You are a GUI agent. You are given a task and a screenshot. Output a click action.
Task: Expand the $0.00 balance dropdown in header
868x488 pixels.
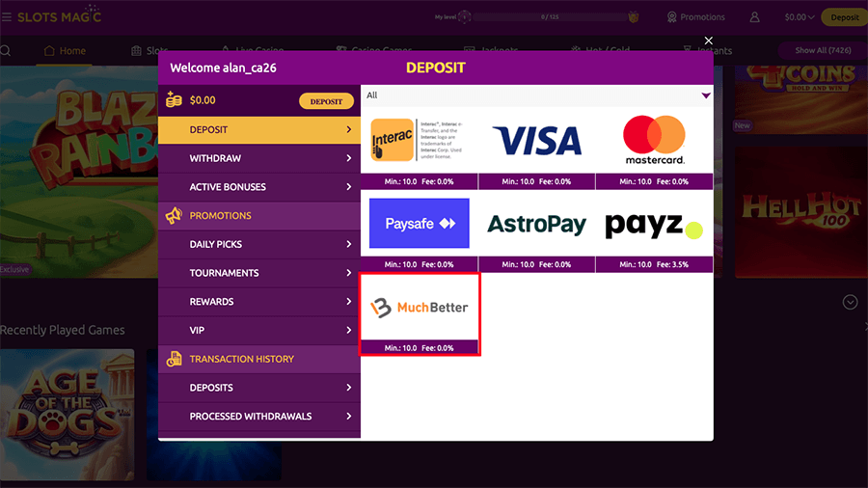click(799, 17)
